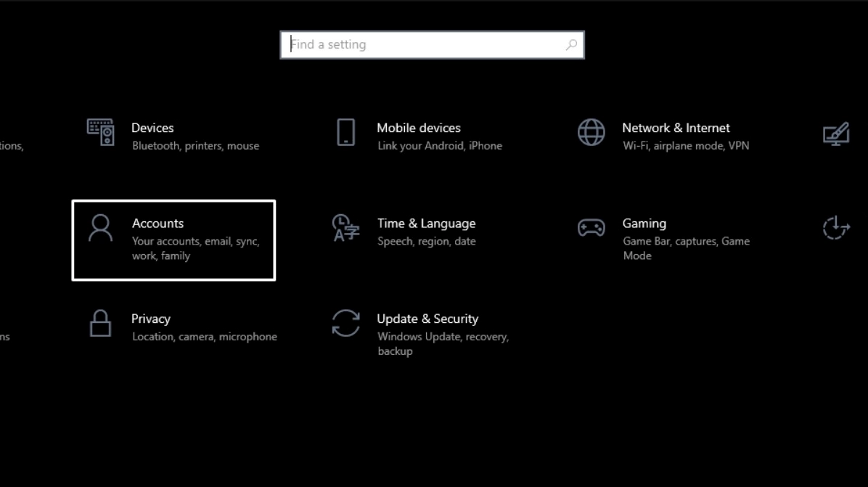
Task: Click the Ease of Access dotted clock icon
Action: pyautogui.click(x=836, y=228)
